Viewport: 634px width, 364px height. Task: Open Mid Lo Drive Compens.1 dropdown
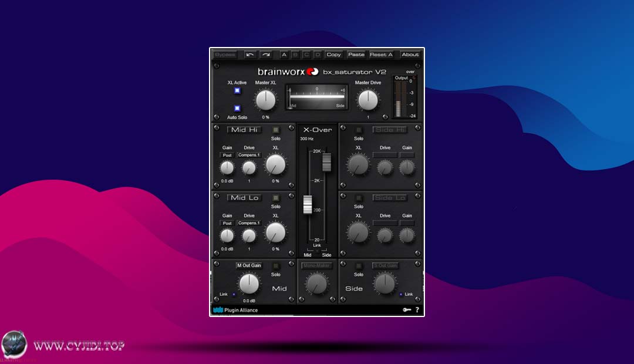pyautogui.click(x=249, y=223)
